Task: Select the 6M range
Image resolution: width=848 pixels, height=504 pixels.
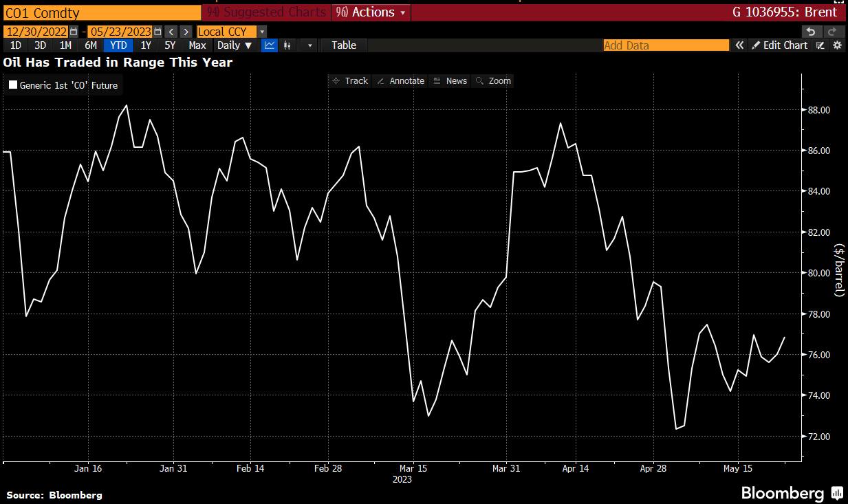Action: coord(91,45)
